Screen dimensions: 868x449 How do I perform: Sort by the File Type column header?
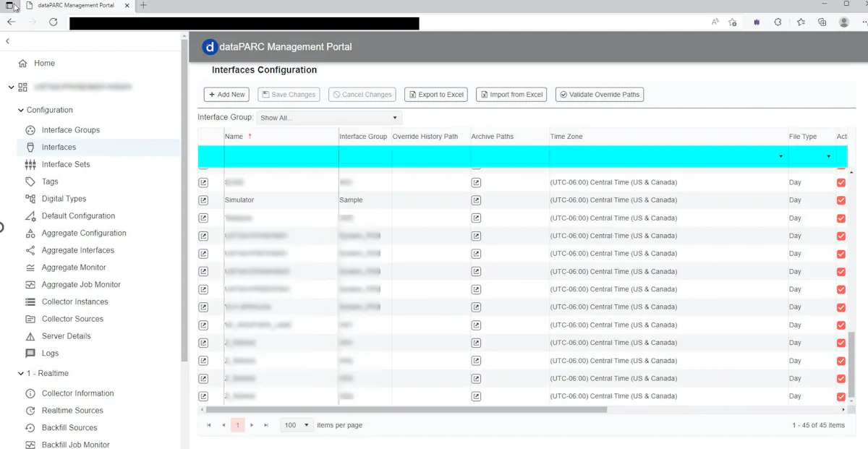[803, 137]
